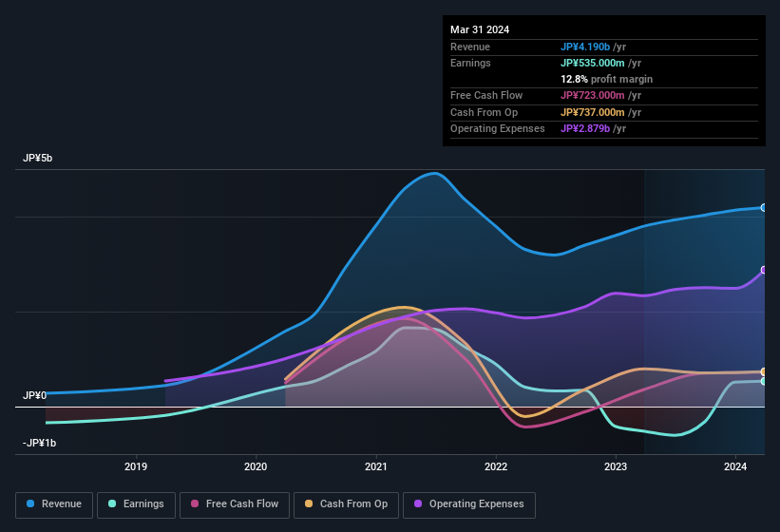Click the JP¥723.000m free cash flow value
This screenshot has width=780, height=532.
(x=593, y=95)
